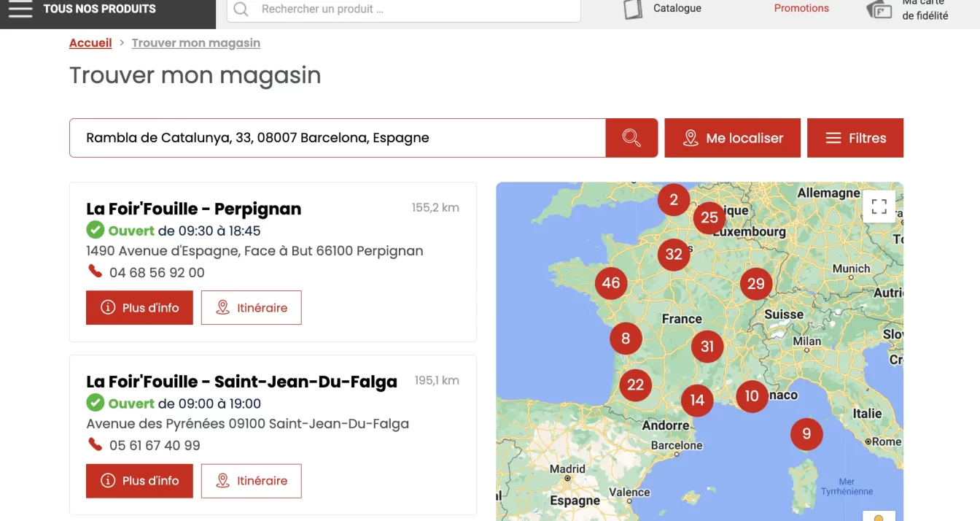Open map cluster marker 22
The height and width of the screenshot is (521, 980).
tap(636, 385)
